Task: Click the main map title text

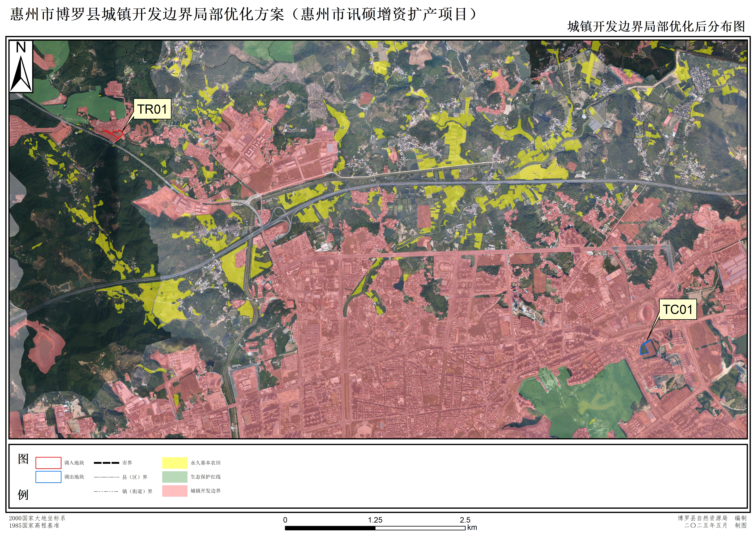Action: click(244, 14)
